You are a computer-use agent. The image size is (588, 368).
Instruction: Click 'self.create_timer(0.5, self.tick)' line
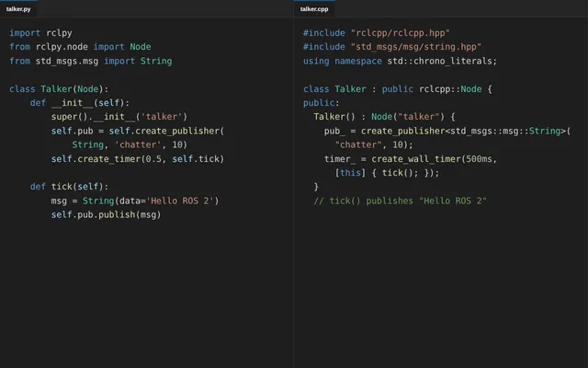click(x=138, y=159)
